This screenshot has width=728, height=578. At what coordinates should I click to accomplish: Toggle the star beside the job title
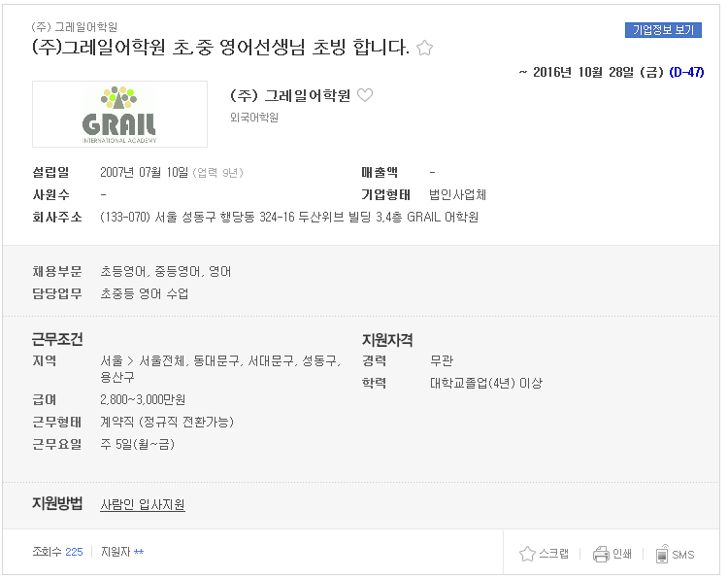(424, 48)
